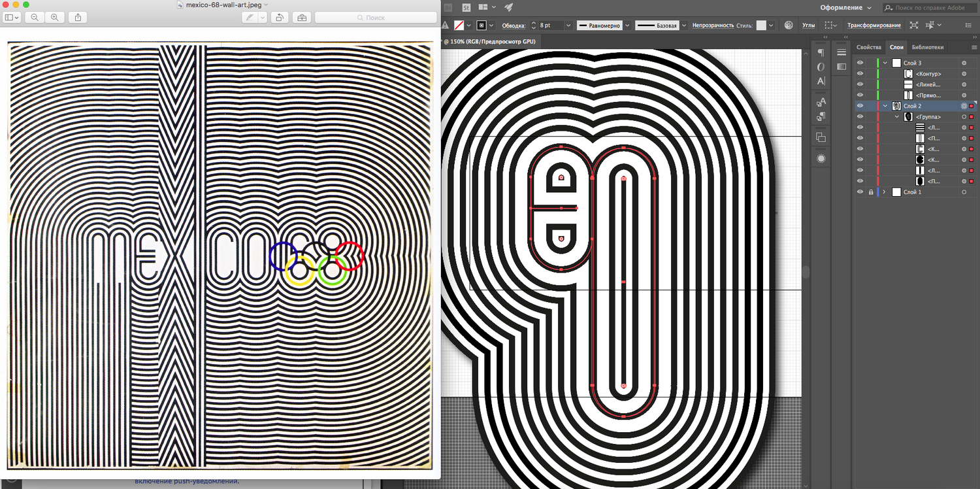Open the Углы corners options

[808, 25]
